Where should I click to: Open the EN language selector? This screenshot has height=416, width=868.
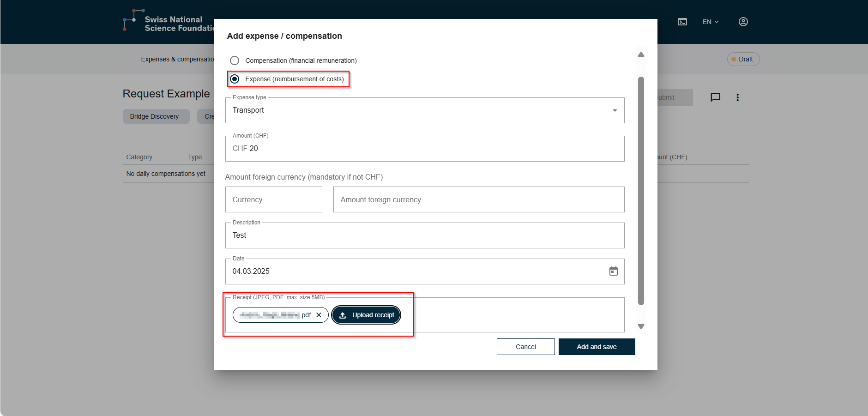click(710, 22)
